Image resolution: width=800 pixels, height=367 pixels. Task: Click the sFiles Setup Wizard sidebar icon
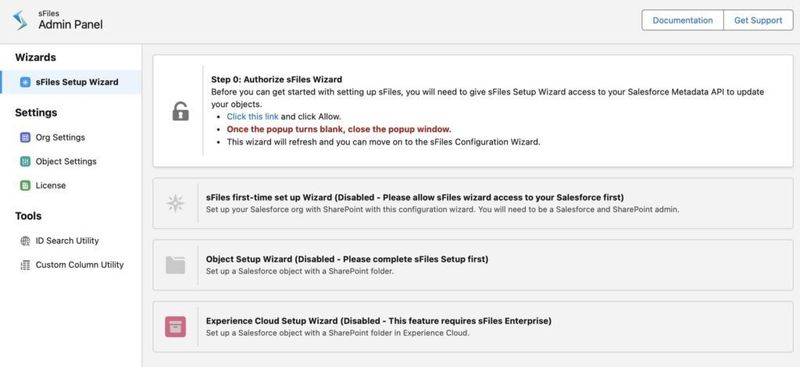click(25, 82)
